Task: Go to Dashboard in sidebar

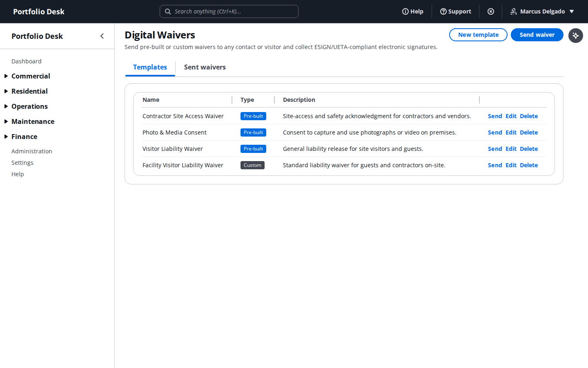Action: click(x=27, y=61)
